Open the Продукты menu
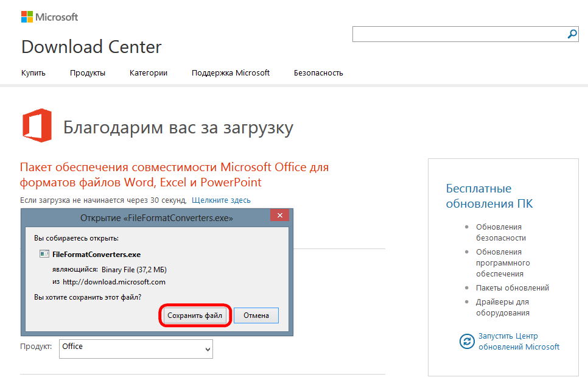 pyautogui.click(x=88, y=72)
